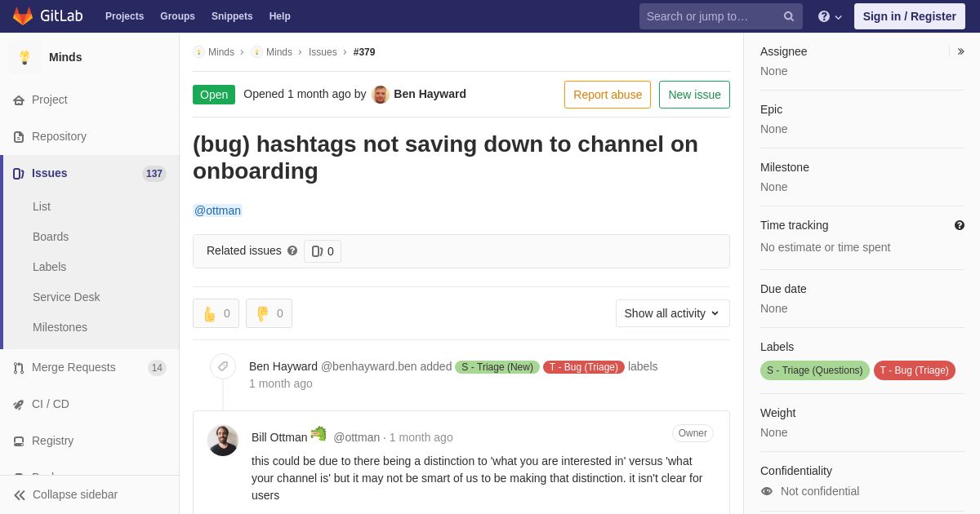Click the Registry icon in sidebar
The height and width of the screenshot is (514, 980).
[19, 441]
